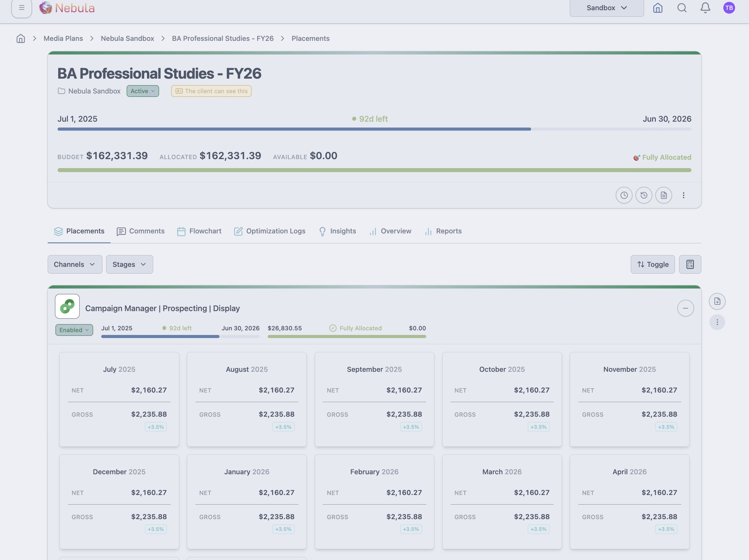Expand the Channels filter dropdown
This screenshot has height=560, width=749.
[75, 264]
